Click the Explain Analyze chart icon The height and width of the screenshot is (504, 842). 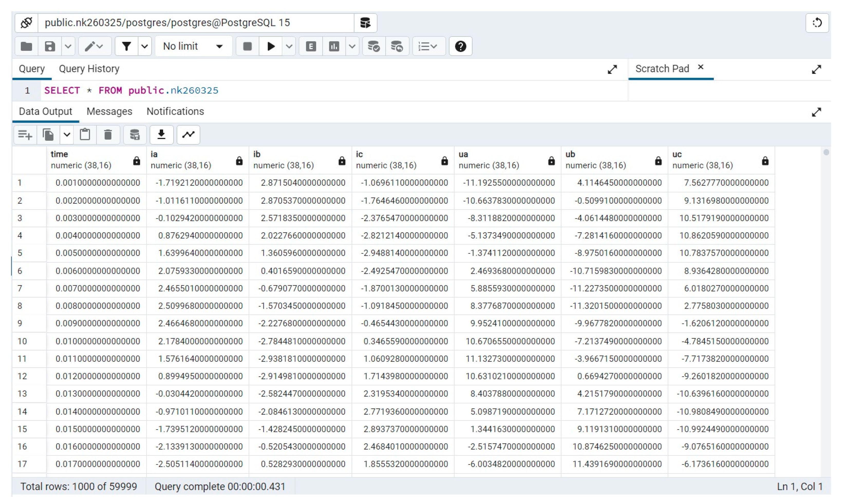[x=334, y=46]
